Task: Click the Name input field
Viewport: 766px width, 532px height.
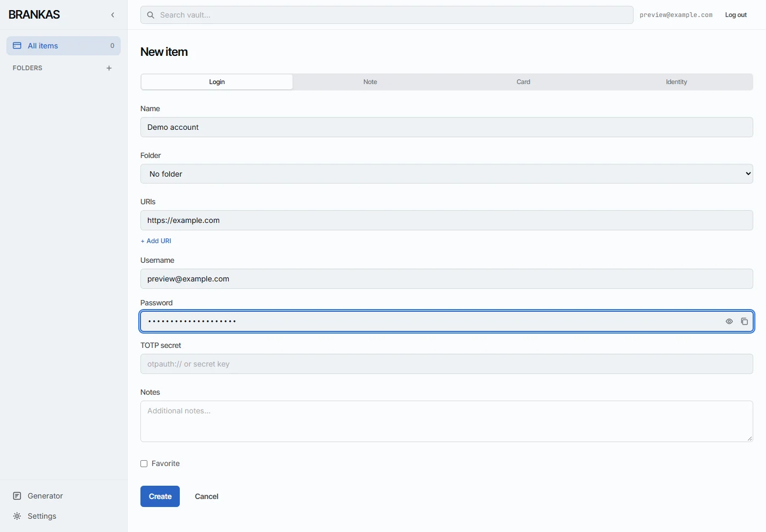Action: 447,127
